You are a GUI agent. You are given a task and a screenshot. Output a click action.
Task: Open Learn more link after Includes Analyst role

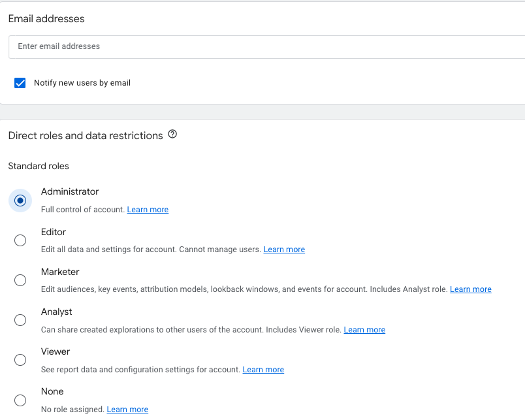470,289
